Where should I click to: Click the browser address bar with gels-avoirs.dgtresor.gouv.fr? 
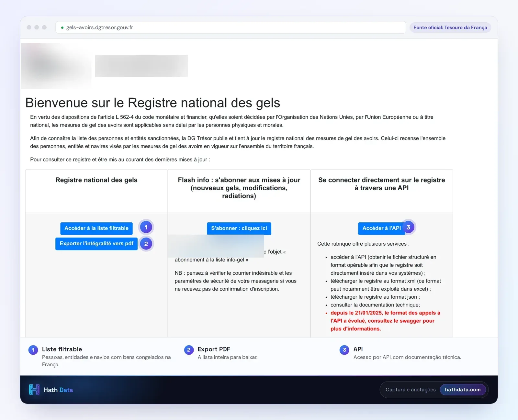pyautogui.click(x=231, y=28)
